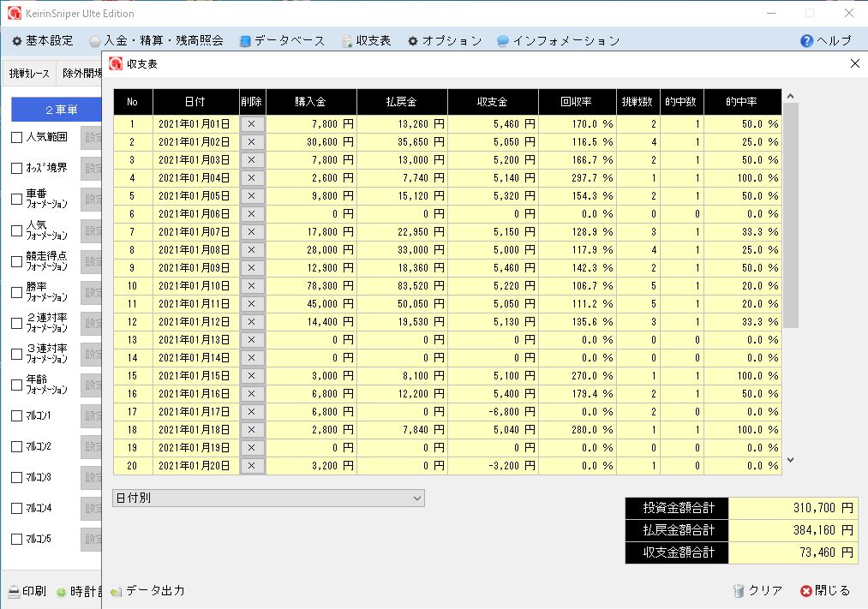The height and width of the screenshot is (609, 868).
Task: Toggle the 勝率フォーメーション checkbox
Action: point(17,292)
